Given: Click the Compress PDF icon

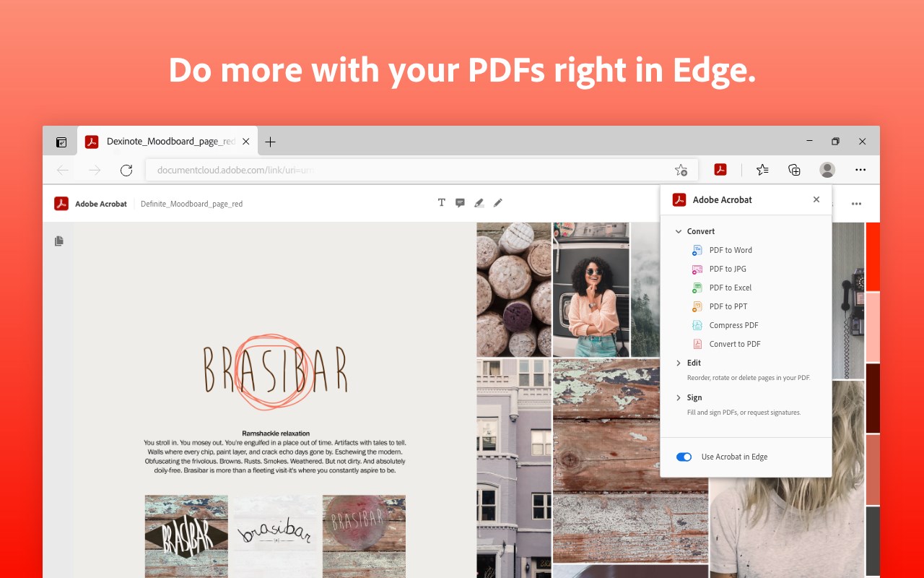Looking at the screenshot, I should pos(697,325).
